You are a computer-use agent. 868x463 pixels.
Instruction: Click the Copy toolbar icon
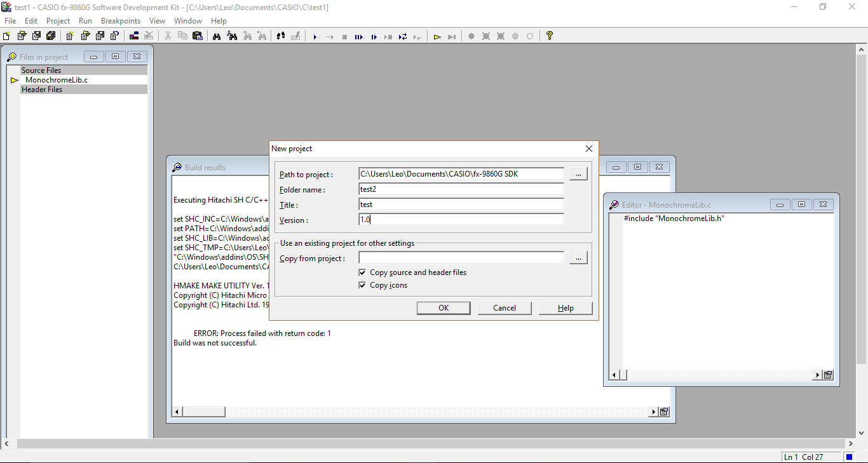coord(182,36)
